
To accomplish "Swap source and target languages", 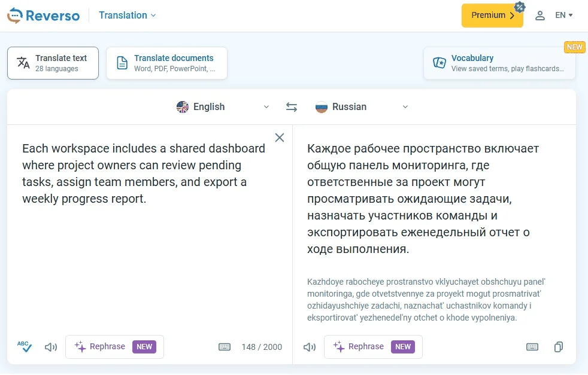I will pyautogui.click(x=292, y=107).
